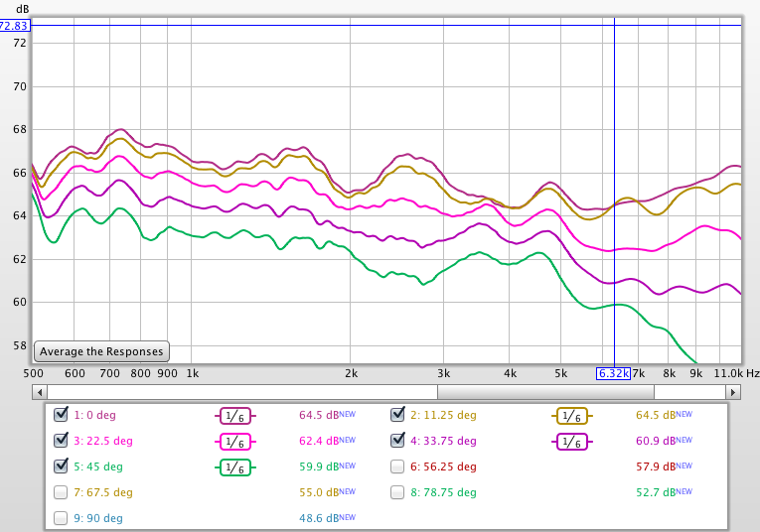Enable the 6: 56.25 deg trace
Viewport: 760px width, 532px height.
coord(398,466)
